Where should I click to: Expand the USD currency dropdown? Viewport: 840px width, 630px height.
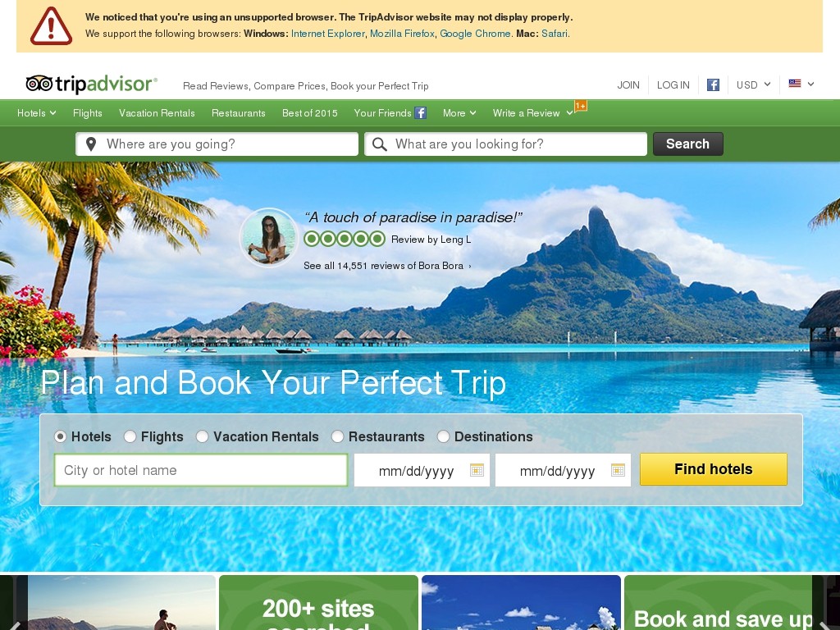[753, 84]
